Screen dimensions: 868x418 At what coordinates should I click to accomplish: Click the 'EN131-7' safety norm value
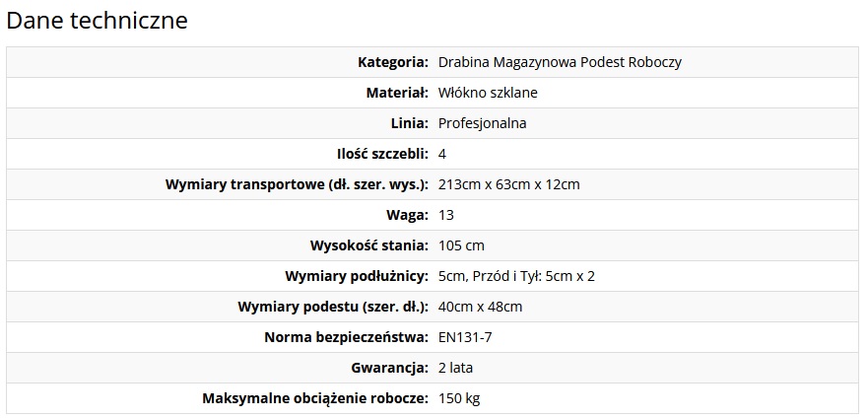click(x=464, y=337)
